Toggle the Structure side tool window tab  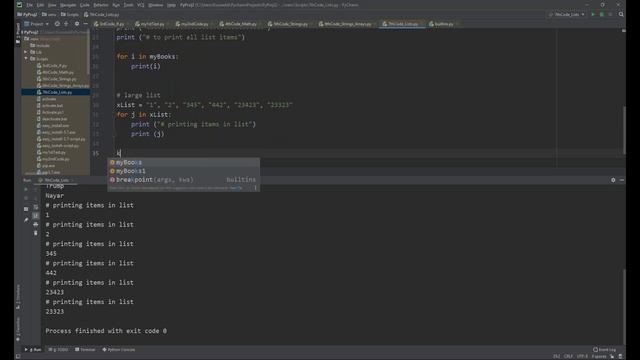(18, 297)
